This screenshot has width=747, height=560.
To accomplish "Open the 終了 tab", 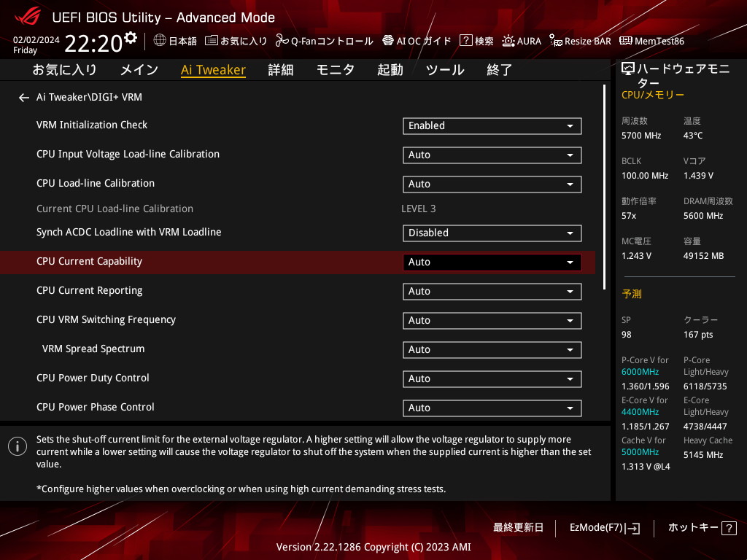I will [499, 70].
